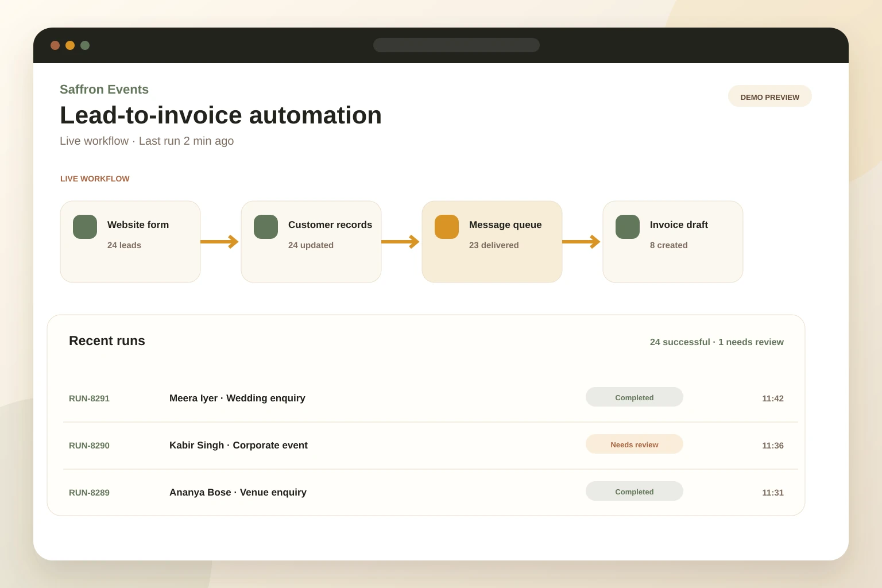
Task: Click the LIVE WORKFLOW section label
Action: click(x=95, y=179)
